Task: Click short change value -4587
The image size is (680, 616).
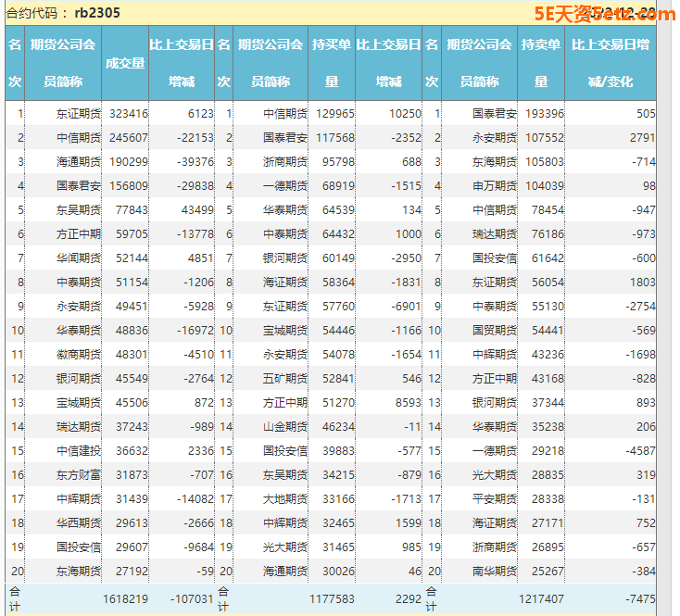Action: [640, 451]
